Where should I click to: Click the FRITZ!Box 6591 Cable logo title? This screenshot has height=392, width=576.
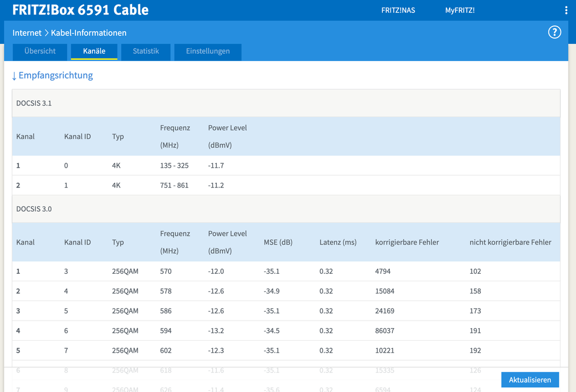(81, 10)
